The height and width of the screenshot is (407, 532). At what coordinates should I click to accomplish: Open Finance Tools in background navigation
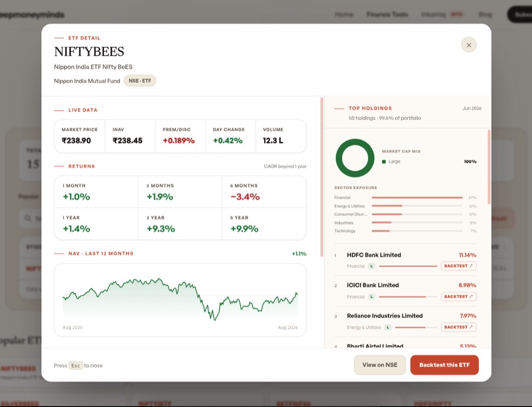coord(387,14)
